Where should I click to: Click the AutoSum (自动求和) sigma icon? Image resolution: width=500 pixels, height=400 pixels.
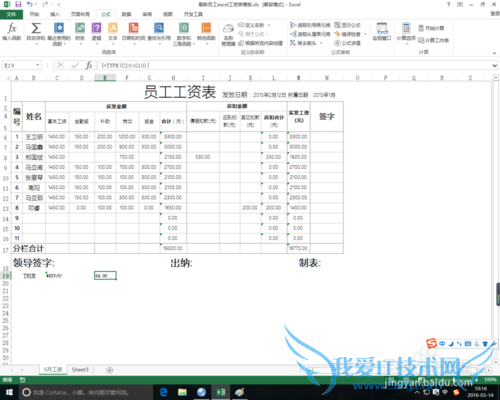(36, 28)
